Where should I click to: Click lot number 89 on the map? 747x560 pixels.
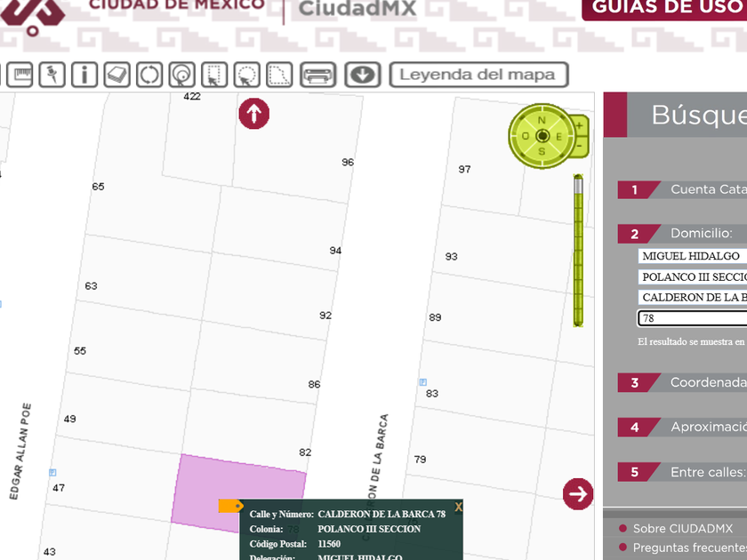(x=435, y=317)
